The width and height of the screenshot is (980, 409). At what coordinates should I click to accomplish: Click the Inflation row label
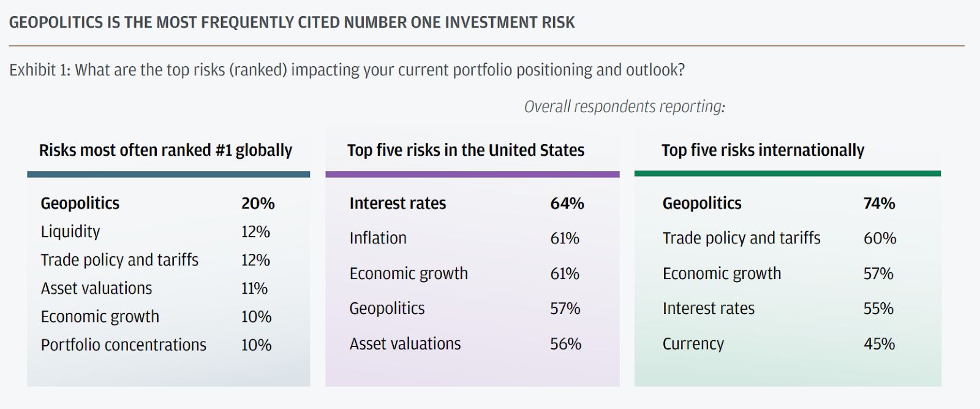click(x=378, y=238)
